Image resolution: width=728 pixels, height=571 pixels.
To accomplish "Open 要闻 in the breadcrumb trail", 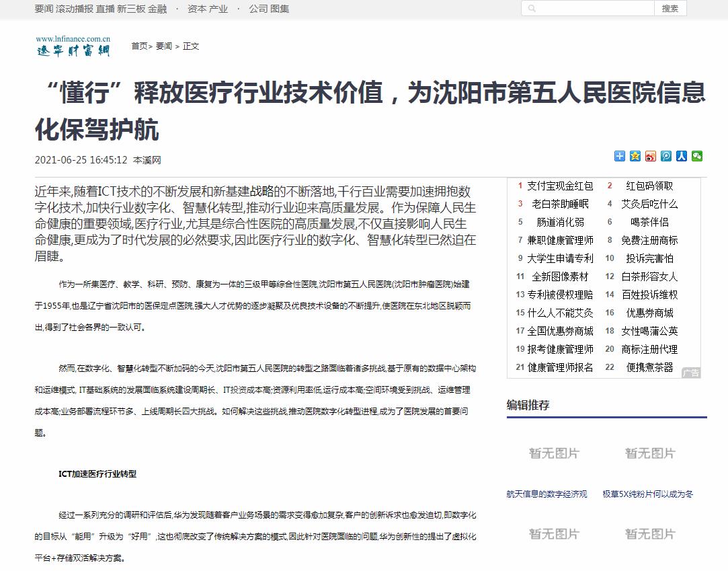I will [164, 46].
